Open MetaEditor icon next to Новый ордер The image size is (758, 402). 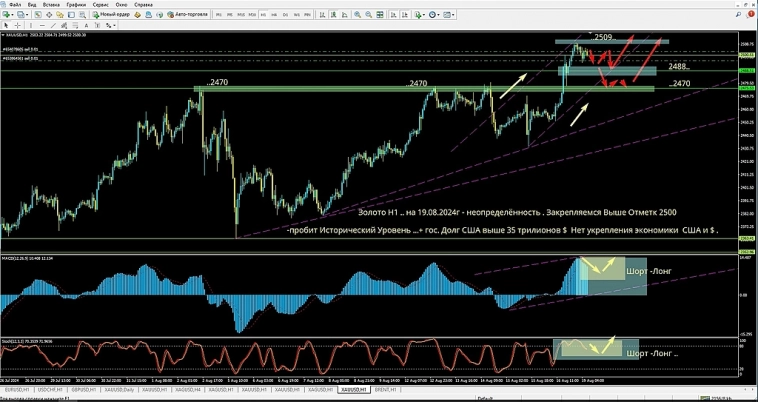pos(137,14)
